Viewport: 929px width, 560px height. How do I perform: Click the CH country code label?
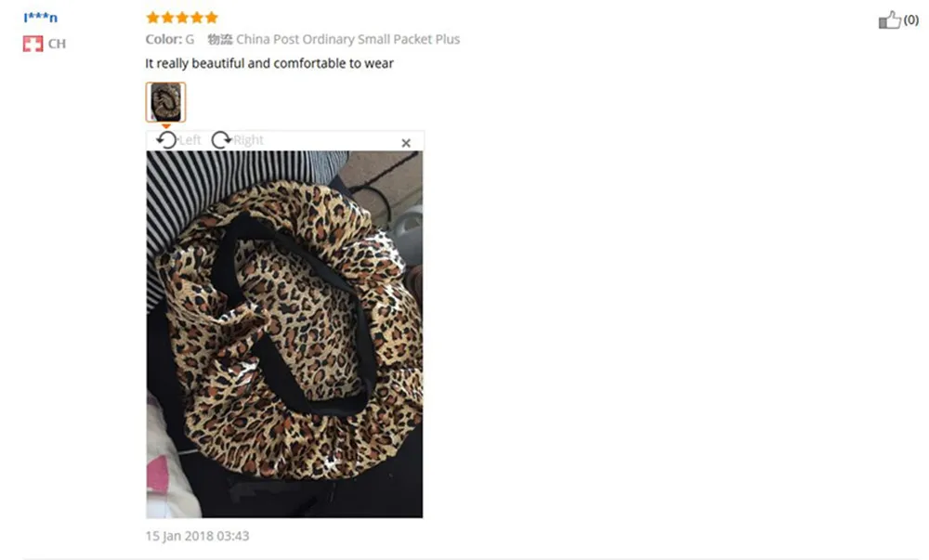[57, 44]
